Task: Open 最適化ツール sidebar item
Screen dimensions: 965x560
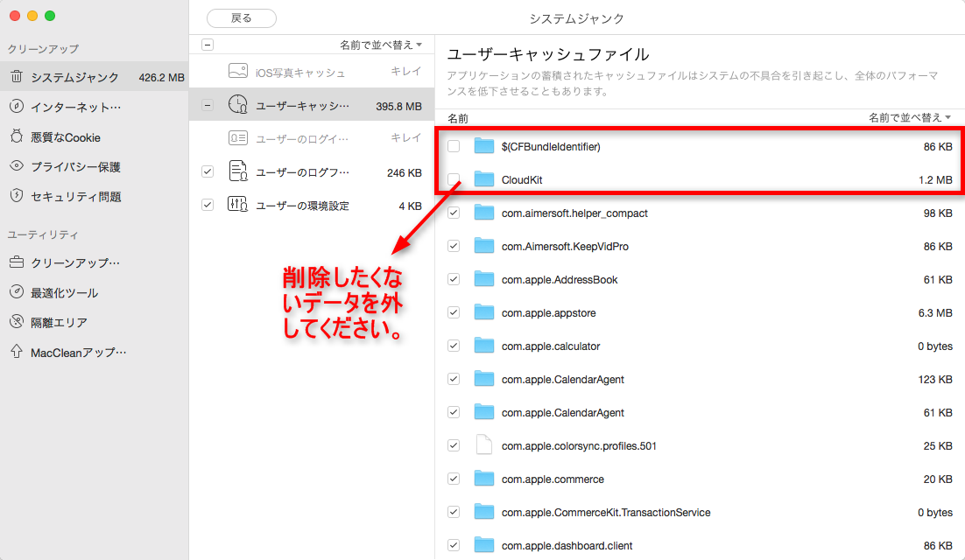Action: coord(95,292)
